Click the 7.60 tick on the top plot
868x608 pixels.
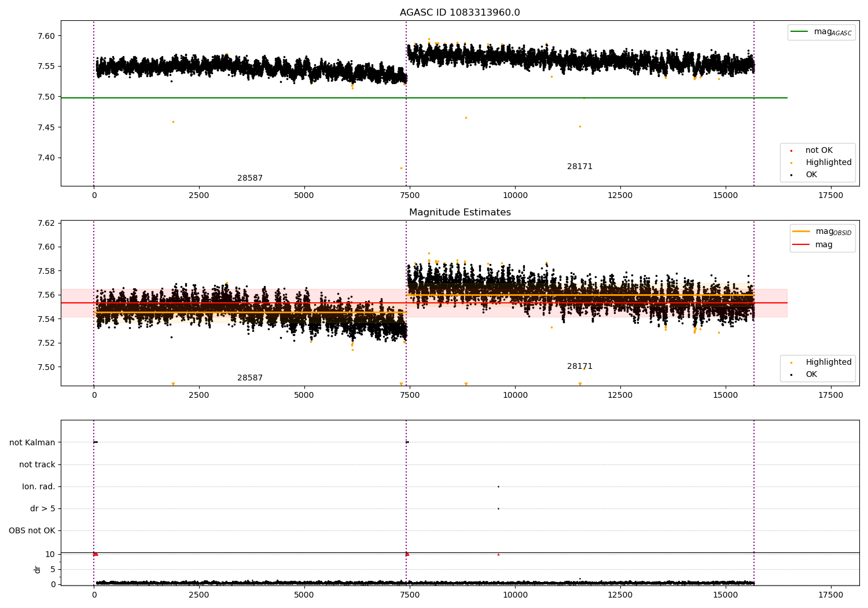pos(46,36)
